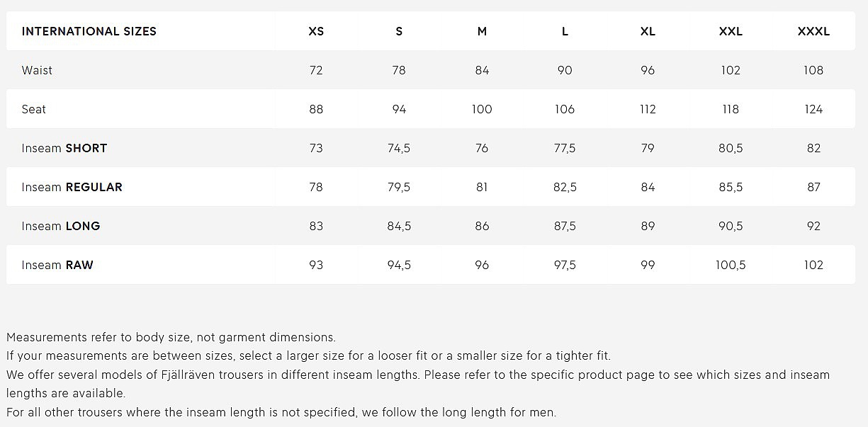The image size is (868, 427).
Task: Select seat value 118 for size XXL
Action: [x=731, y=109]
